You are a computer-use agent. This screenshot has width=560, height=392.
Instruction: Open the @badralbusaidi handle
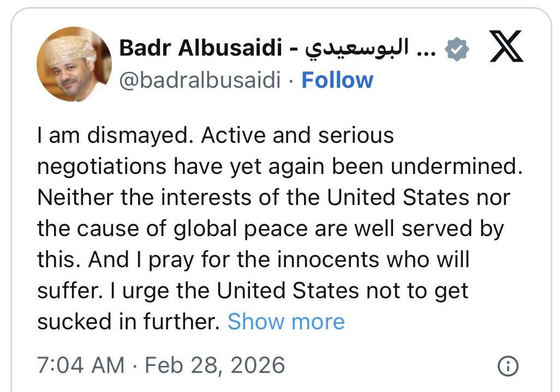(200, 80)
